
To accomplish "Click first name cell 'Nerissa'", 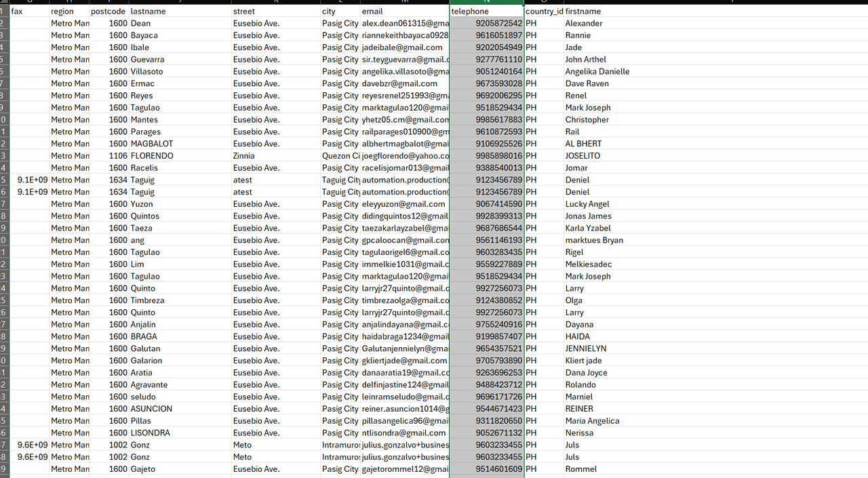I will pos(715,433).
